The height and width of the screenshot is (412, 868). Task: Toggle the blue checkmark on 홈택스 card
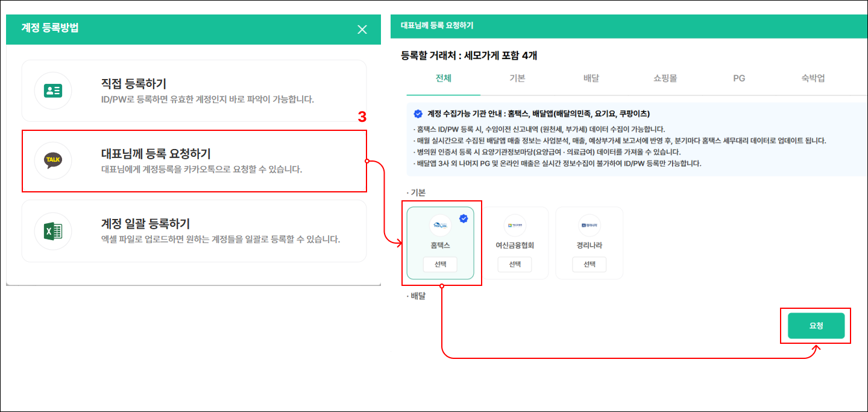click(464, 219)
